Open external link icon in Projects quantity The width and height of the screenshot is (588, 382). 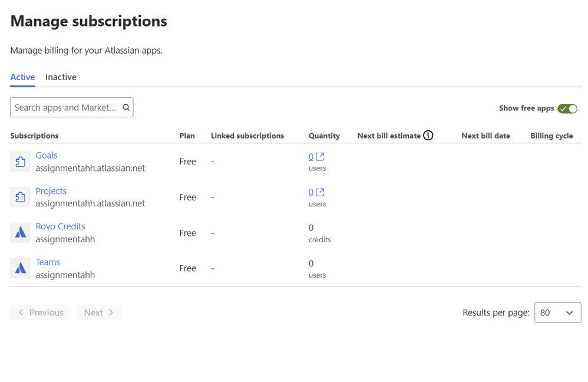pyautogui.click(x=320, y=192)
